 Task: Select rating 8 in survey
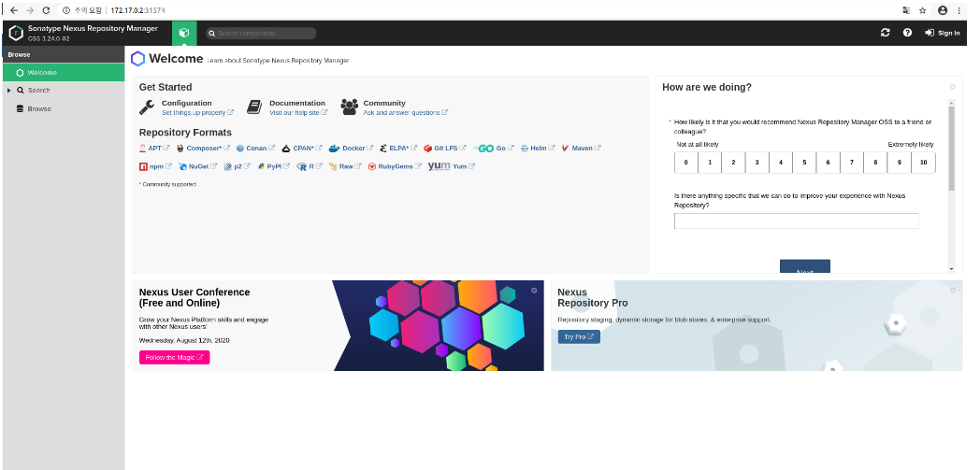click(x=875, y=163)
